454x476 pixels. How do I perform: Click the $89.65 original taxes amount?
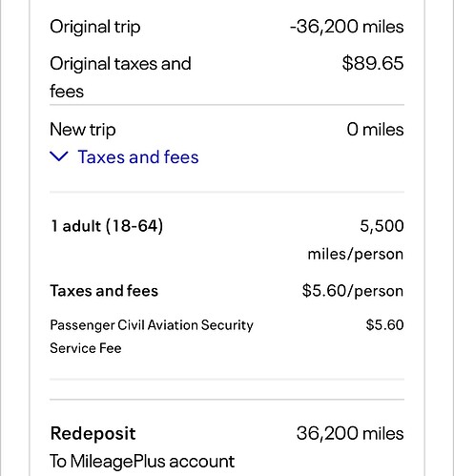373,63
